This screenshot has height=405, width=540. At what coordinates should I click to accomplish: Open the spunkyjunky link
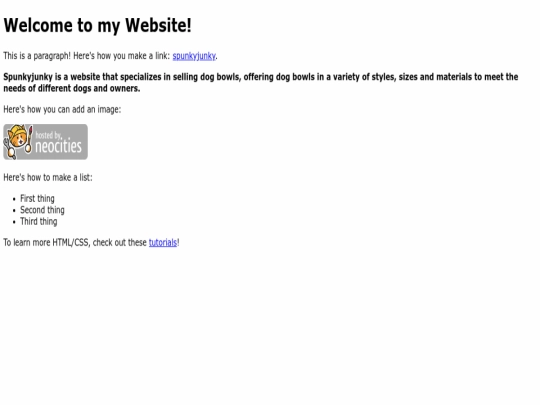coord(194,56)
